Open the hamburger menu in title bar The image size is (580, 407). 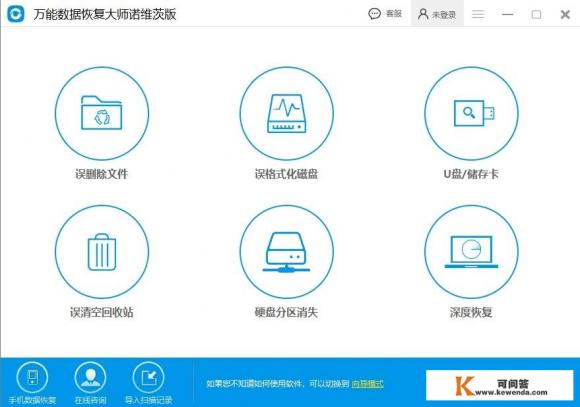pos(478,14)
